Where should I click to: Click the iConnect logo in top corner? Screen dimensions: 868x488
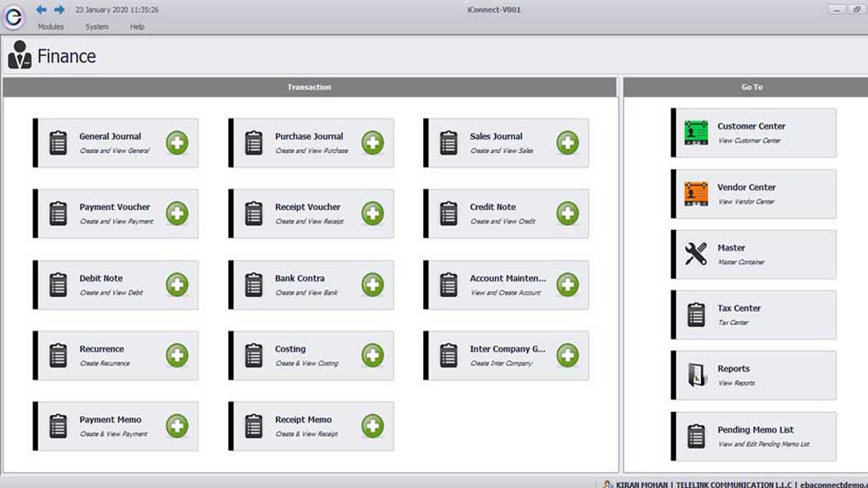13,17
